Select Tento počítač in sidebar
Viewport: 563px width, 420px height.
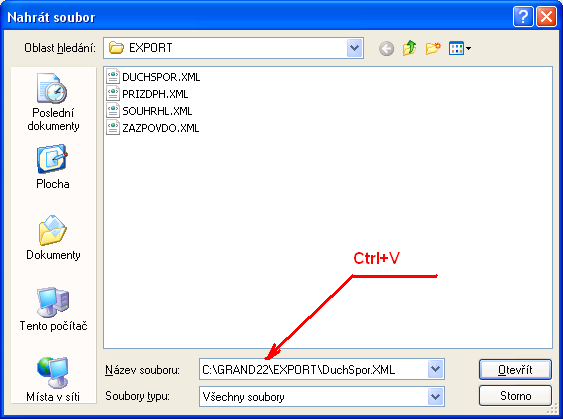click(x=53, y=309)
